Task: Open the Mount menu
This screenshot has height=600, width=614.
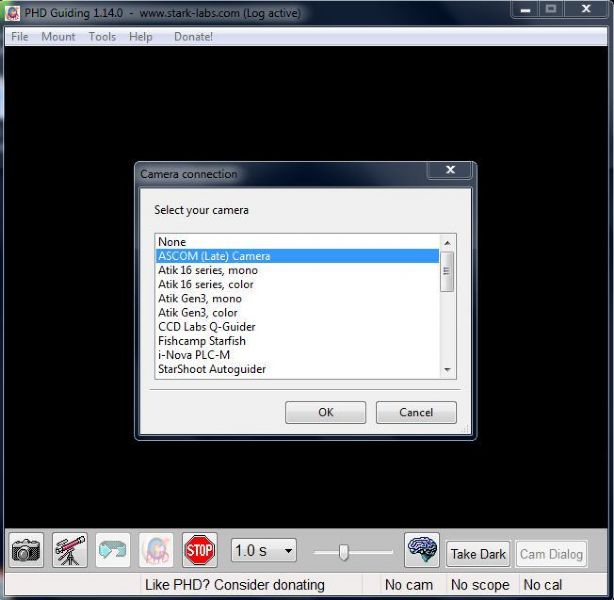Action: click(x=58, y=37)
